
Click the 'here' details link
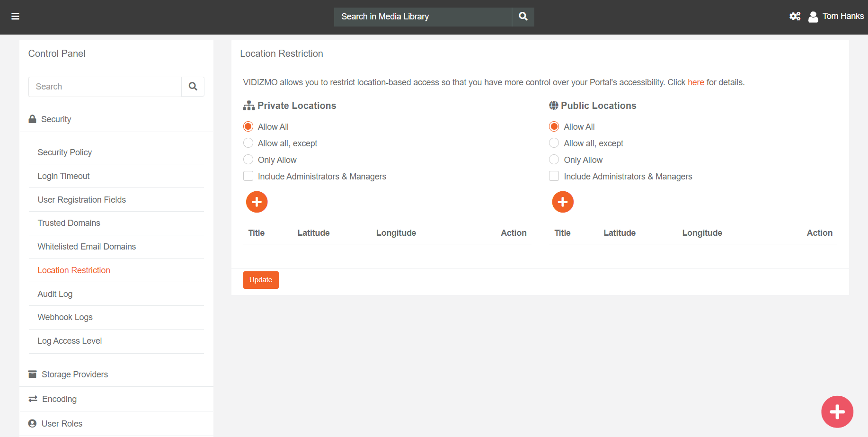pos(695,82)
